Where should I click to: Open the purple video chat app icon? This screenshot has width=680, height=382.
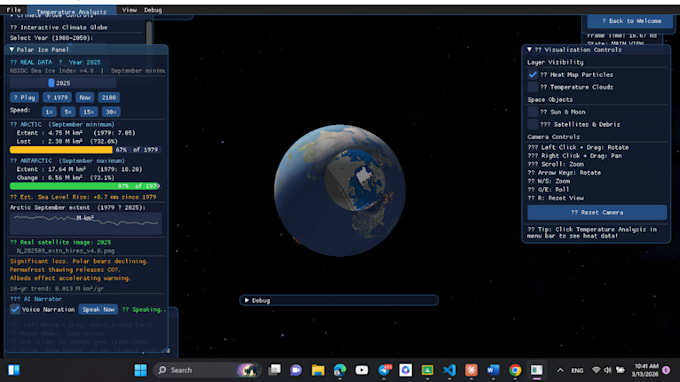pyautogui.click(x=296, y=370)
